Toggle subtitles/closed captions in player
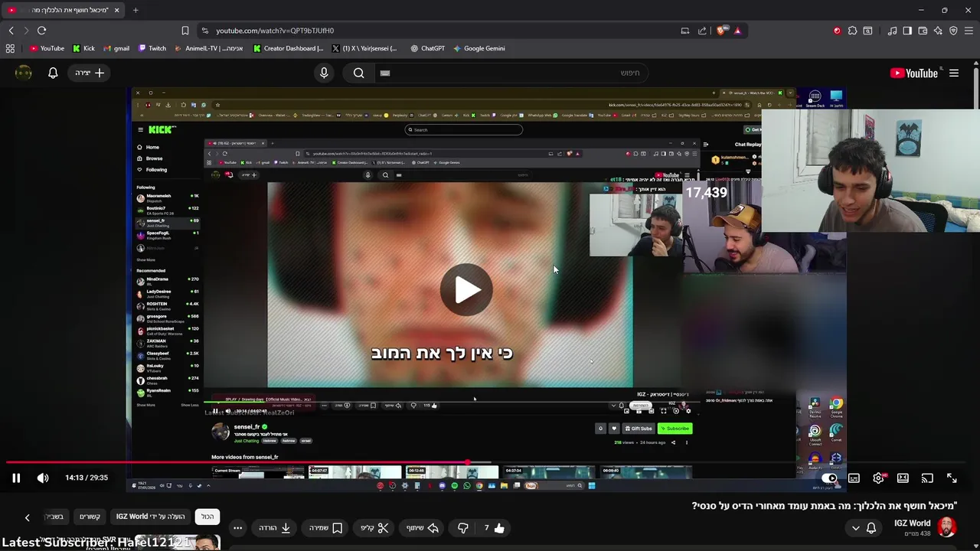The image size is (980, 551). tap(854, 478)
